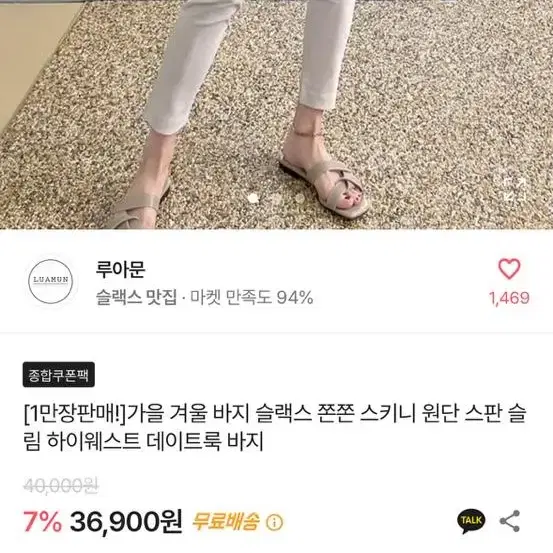Open the 종합쿠폰팩 coupon badge
553x553 pixels.
coord(59,375)
